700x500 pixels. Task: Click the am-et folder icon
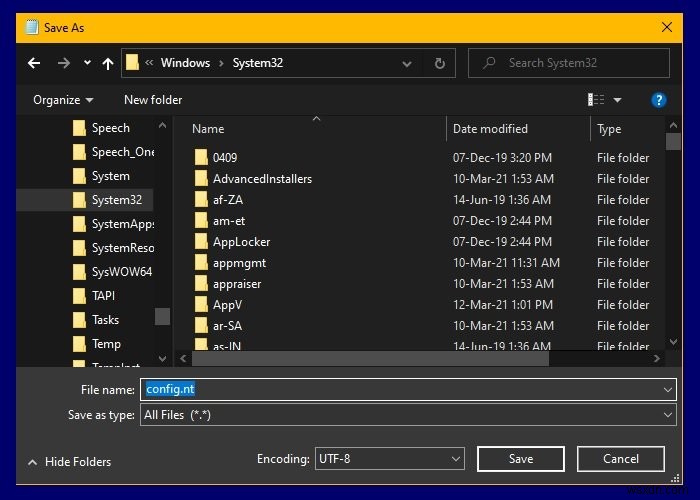pyautogui.click(x=201, y=221)
